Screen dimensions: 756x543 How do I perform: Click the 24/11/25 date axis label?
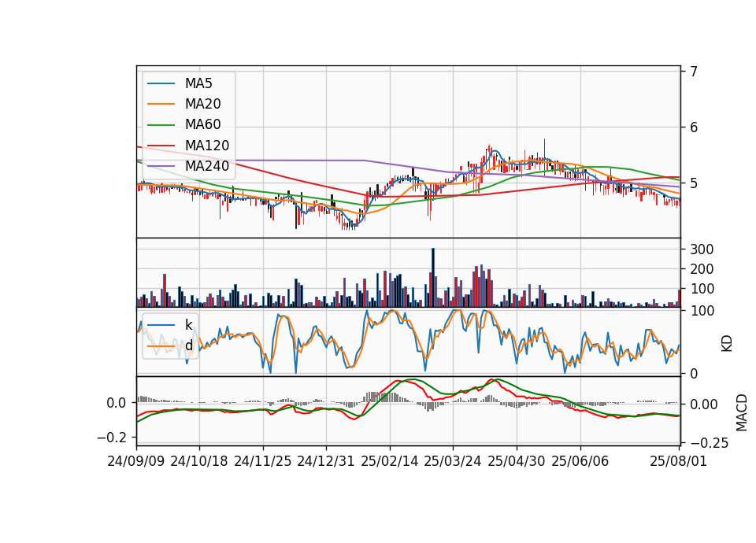click(x=263, y=461)
